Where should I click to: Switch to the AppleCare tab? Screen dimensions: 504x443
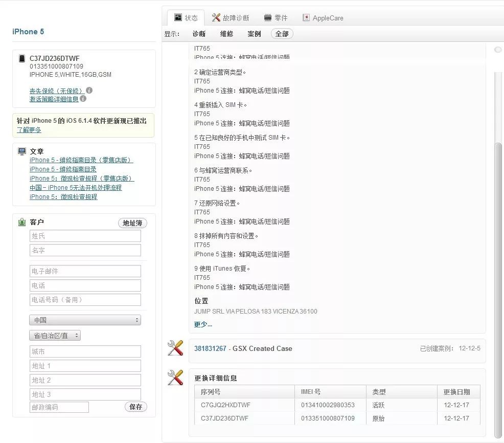pyautogui.click(x=323, y=18)
